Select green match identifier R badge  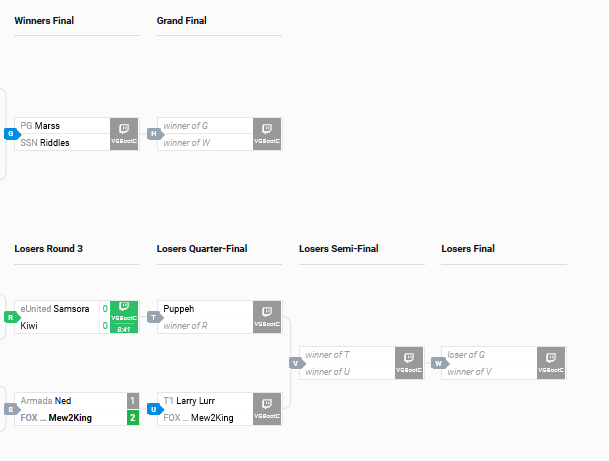[12, 317]
